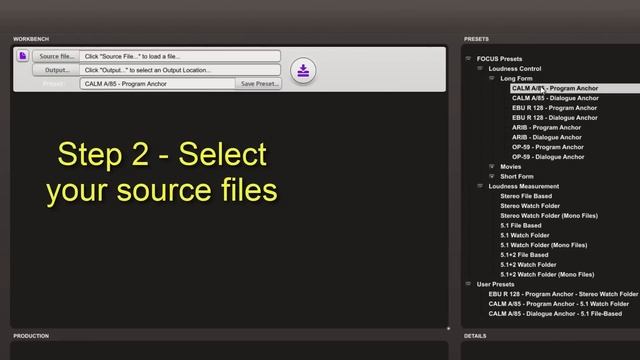Click the FOCUS Presets root label
The height and width of the screenshot is (360, 640).
click(499, 59)
